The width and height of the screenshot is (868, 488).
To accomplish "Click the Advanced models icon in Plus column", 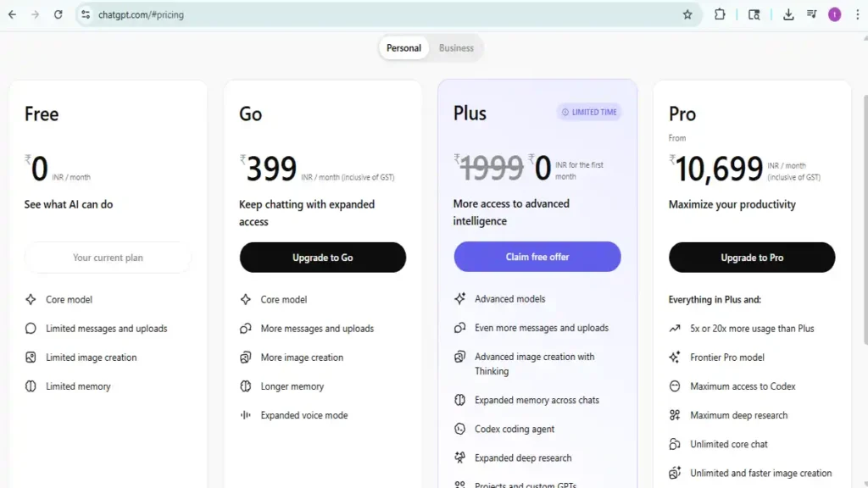I will [x=459, y=299].
